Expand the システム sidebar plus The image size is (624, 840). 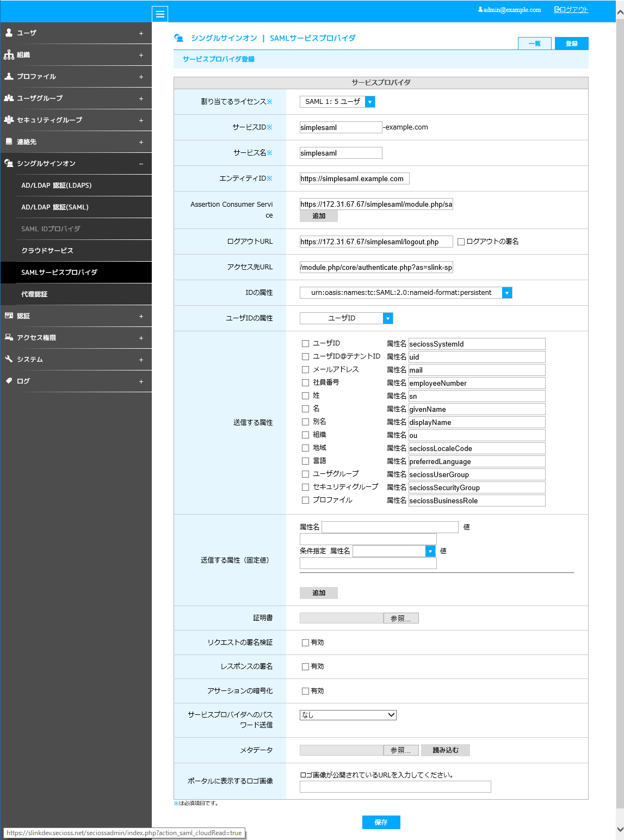(141, 360)
